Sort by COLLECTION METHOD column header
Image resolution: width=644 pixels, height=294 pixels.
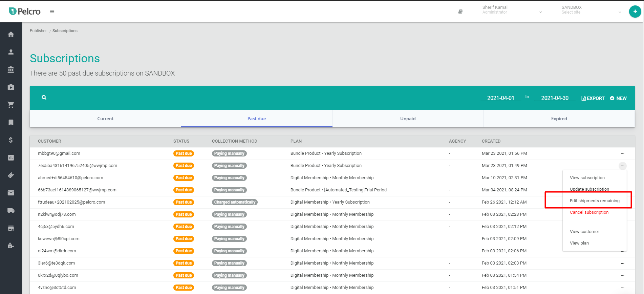pyautogui.click(x=235, y=141)
